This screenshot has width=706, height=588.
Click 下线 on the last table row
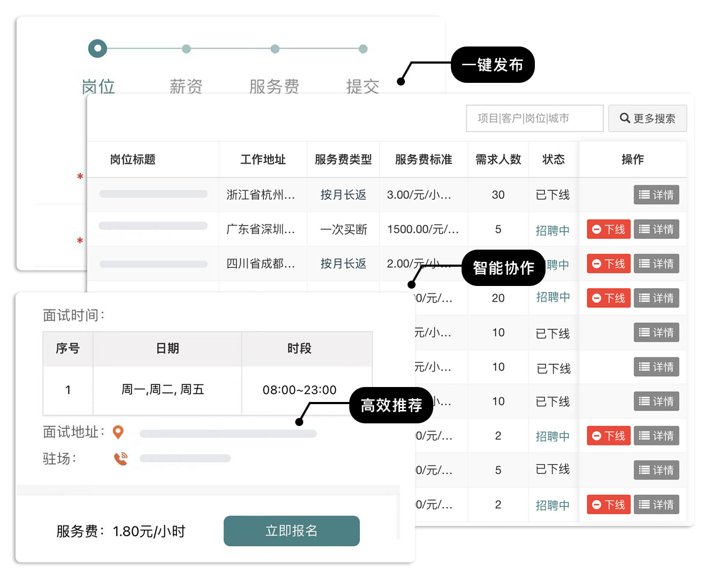(609, 505)
